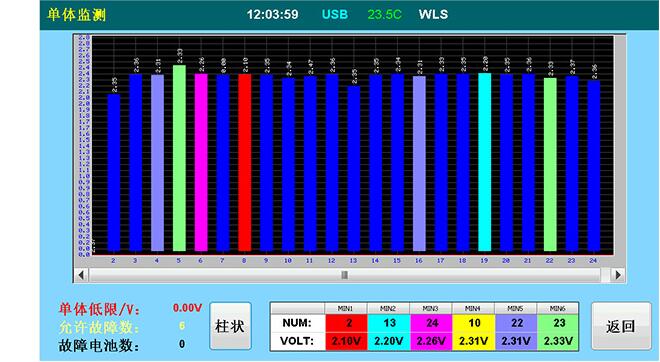Select the red bar for battery 8

[245, 162]
